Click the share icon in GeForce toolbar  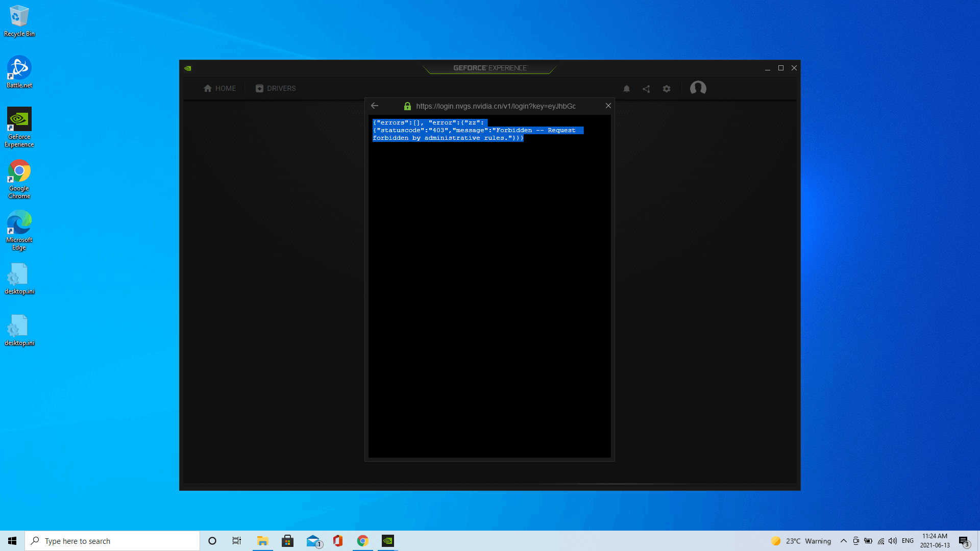646,89
